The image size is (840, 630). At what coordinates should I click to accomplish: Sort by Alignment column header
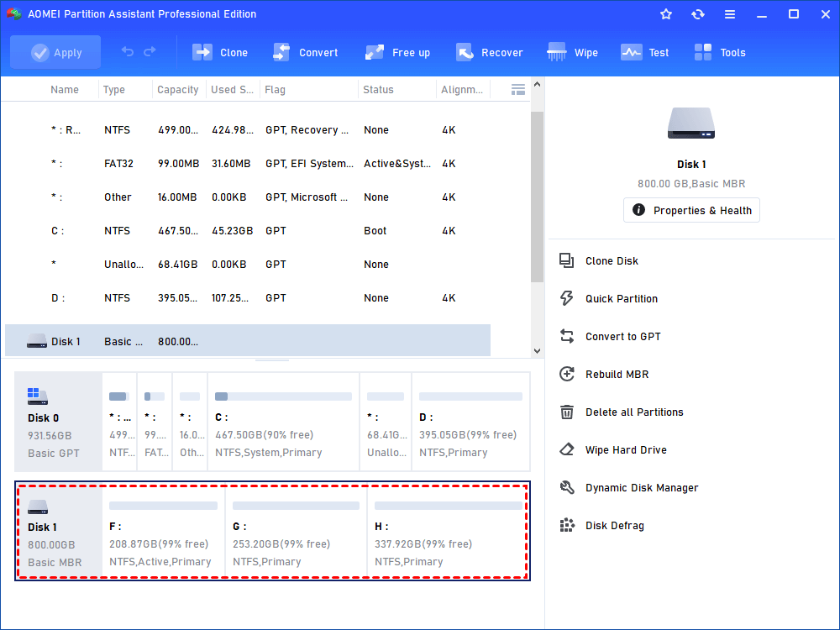[462, 90]
